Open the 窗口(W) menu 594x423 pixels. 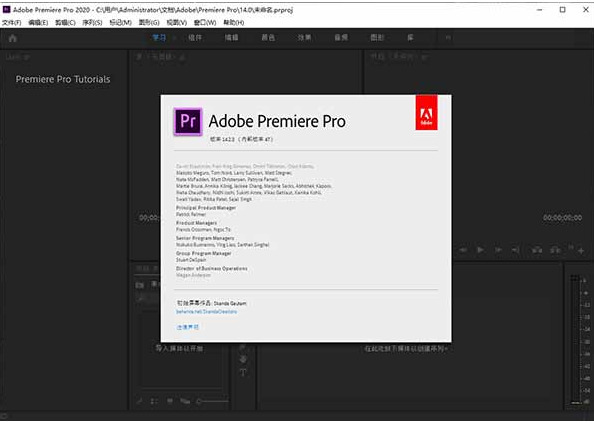(x=205, y=23)
